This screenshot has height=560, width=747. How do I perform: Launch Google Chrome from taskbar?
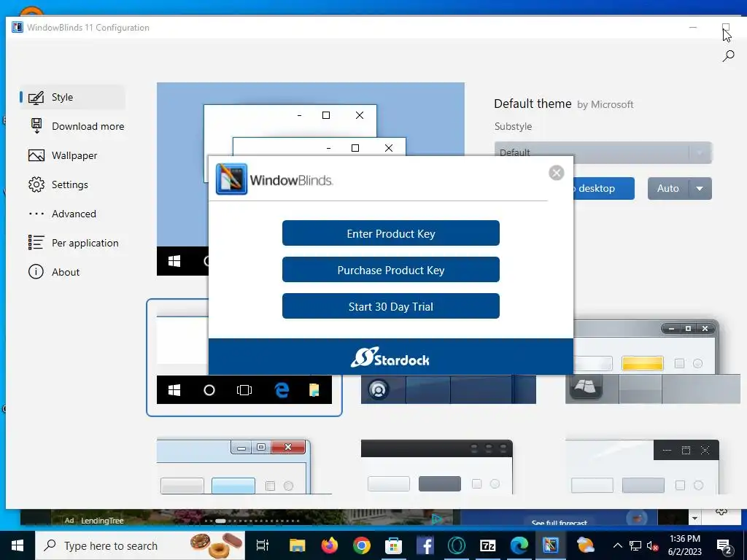(362, 545)
